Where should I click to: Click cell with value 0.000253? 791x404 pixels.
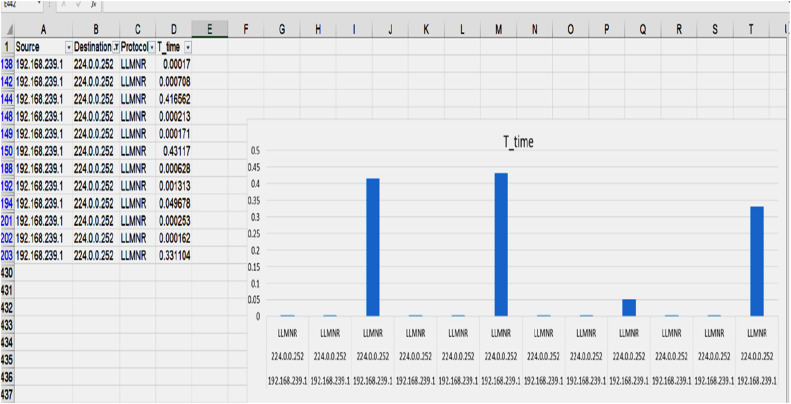[174, 220]
